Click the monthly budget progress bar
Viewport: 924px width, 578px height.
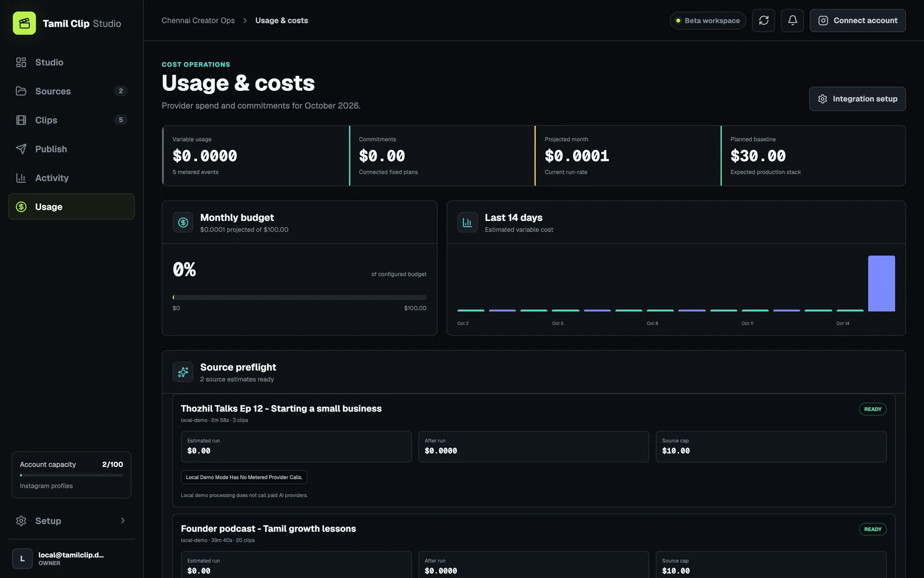tap(300, 298)
